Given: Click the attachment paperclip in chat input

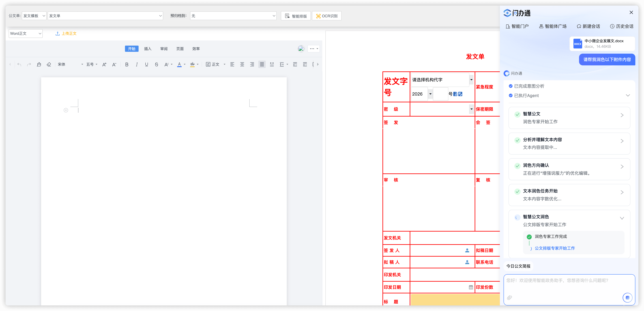Looking at the screenshot, I should pos(509,298).
